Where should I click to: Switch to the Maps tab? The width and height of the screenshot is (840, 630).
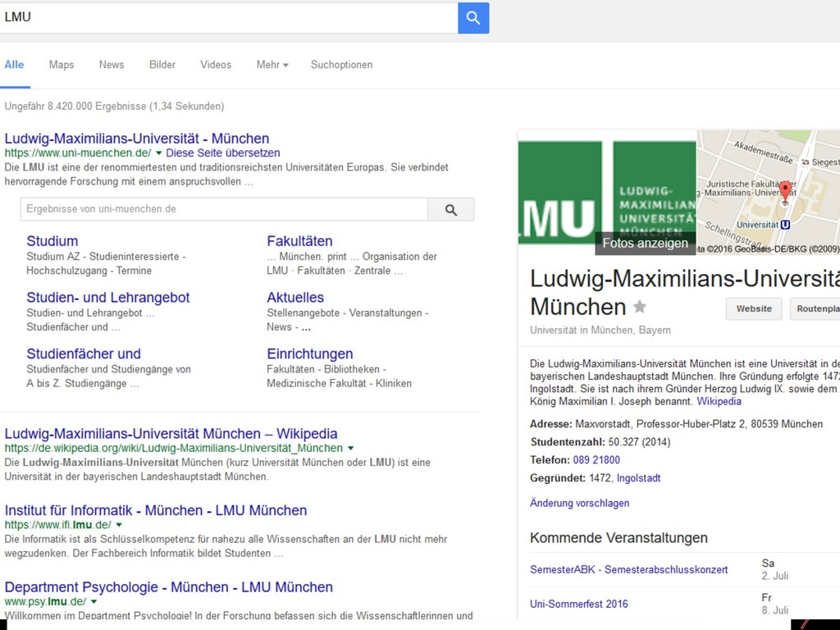(62, 65)
